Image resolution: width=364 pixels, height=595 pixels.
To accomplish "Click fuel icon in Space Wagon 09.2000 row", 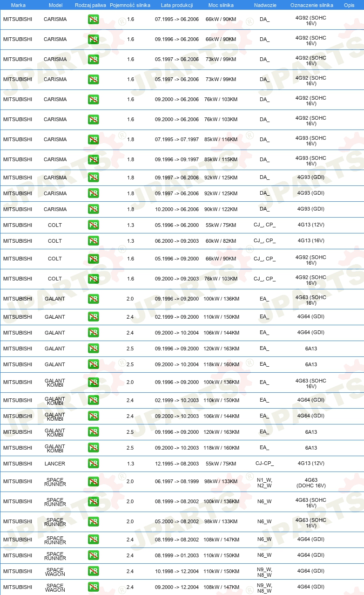I will 93,587.
